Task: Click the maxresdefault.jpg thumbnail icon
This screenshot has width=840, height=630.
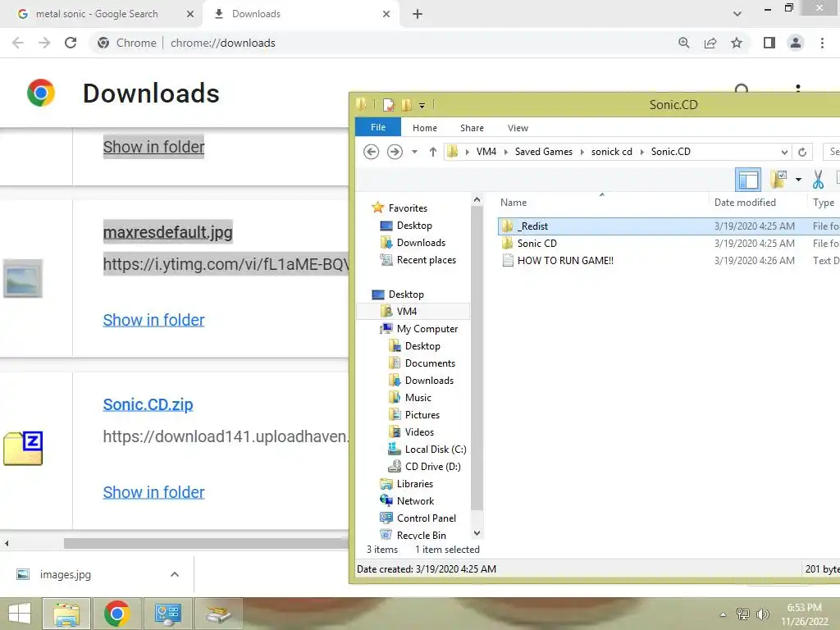Action: pyautogui.click(x=22, y=279)
